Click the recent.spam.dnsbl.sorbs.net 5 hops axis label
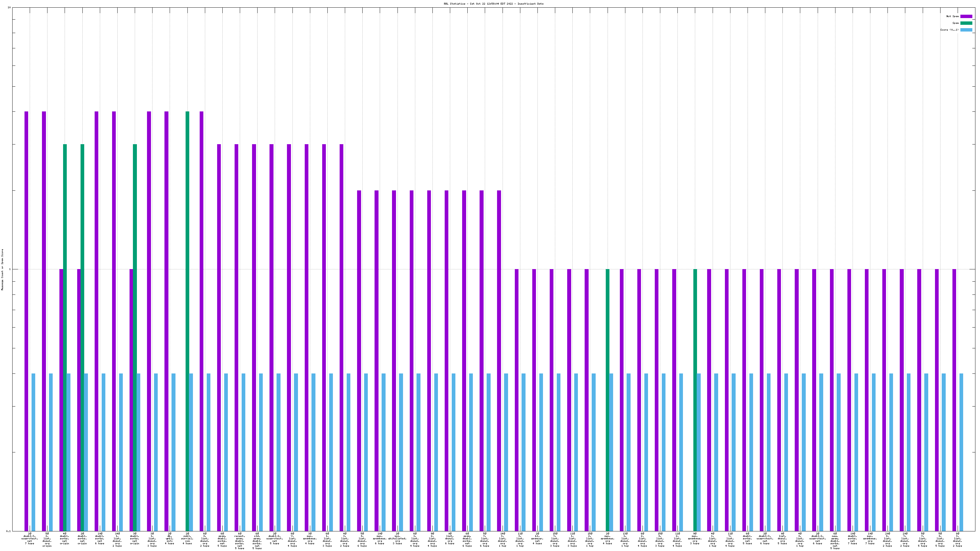This screenshot has width=980, height=551. tap(240, 541)
